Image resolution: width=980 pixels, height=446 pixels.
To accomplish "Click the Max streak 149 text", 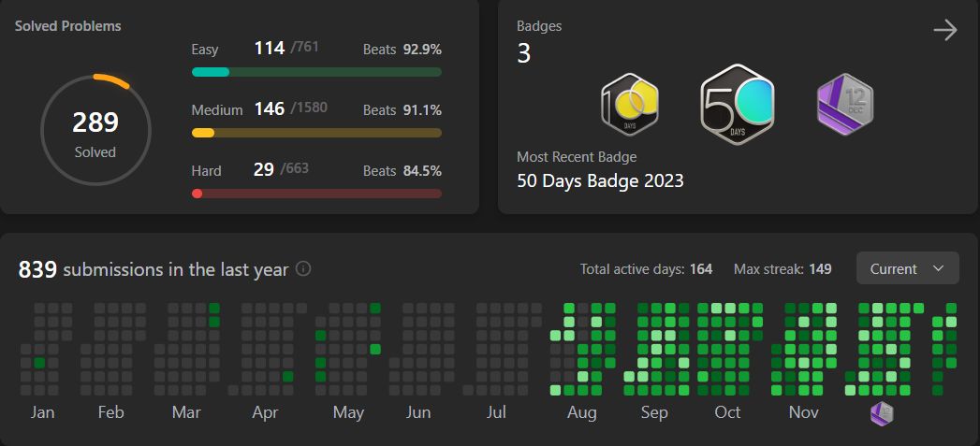I will (783, 269).
